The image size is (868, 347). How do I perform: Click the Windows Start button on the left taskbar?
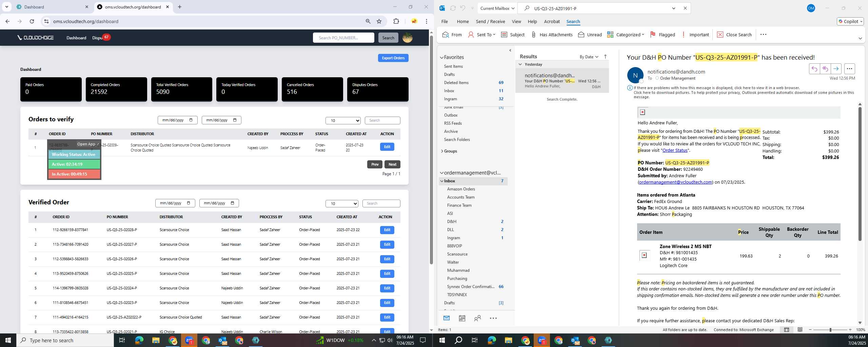coord(8,340)
